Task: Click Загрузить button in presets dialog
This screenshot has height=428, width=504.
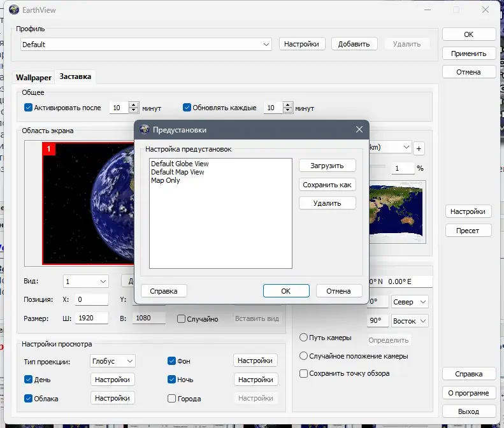Action: 328,166
